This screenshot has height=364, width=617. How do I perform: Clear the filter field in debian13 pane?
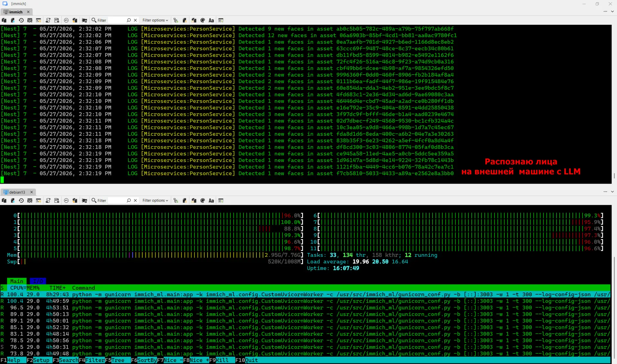135,201
